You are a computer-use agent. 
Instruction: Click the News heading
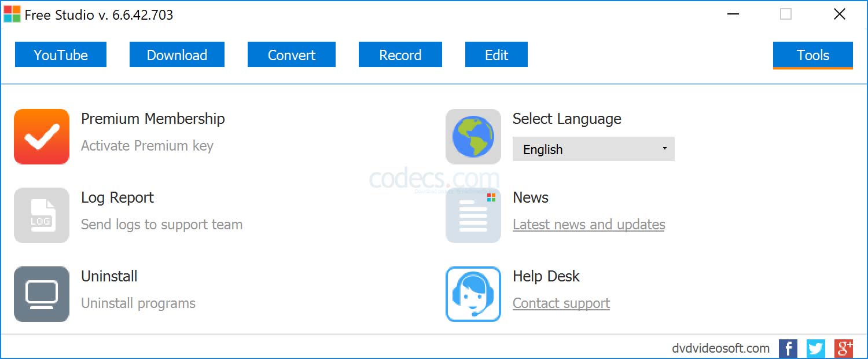click(531, 197)
